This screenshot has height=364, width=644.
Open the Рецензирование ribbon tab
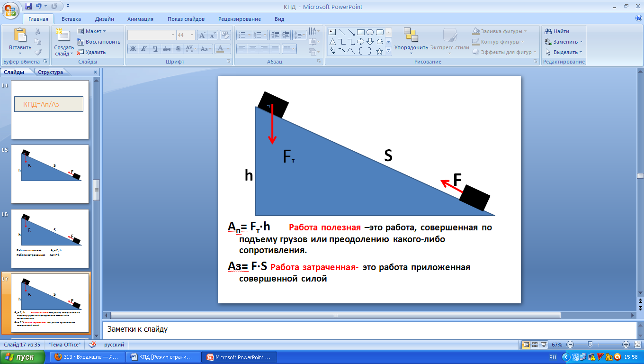240,19
